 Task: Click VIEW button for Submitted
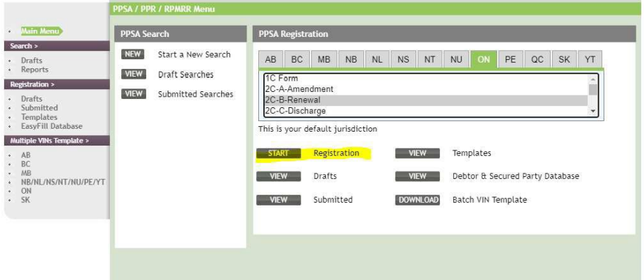click(278, 200)
